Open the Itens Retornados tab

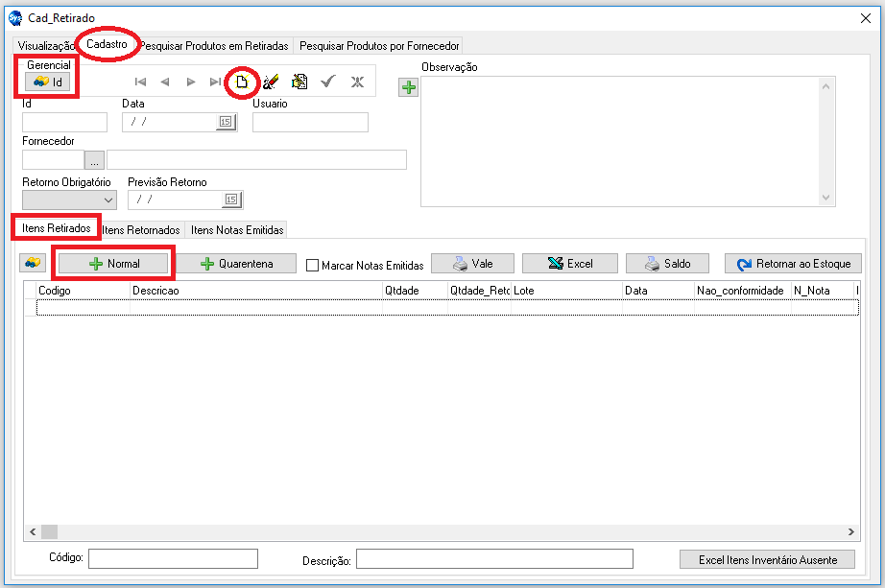pos(141,229)
